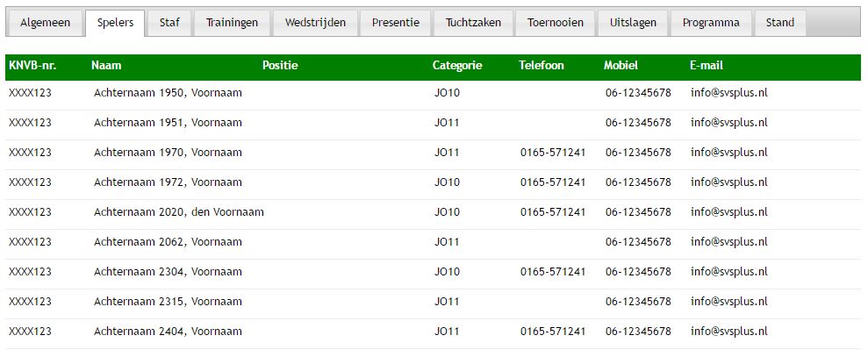The height and width of the screenshot is (357, 868).
Task: Click email of Achternaam 1972 row
Action: (x=728, y=182)
